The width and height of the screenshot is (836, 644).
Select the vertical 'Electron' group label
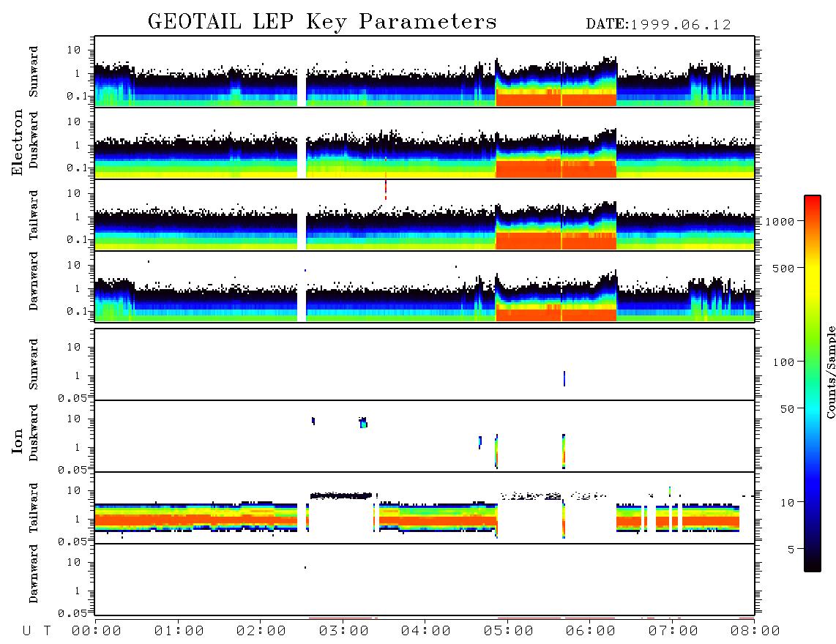[x=17, y=143]
